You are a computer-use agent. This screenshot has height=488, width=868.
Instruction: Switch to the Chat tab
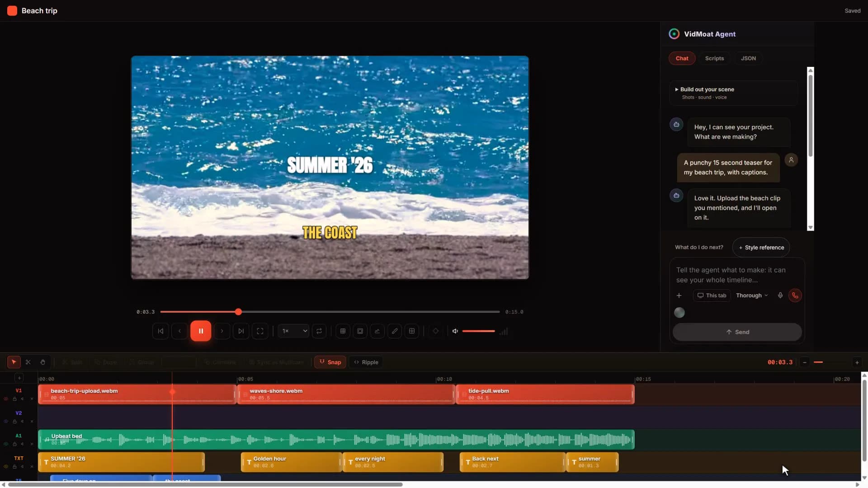(x=682, y=58)
